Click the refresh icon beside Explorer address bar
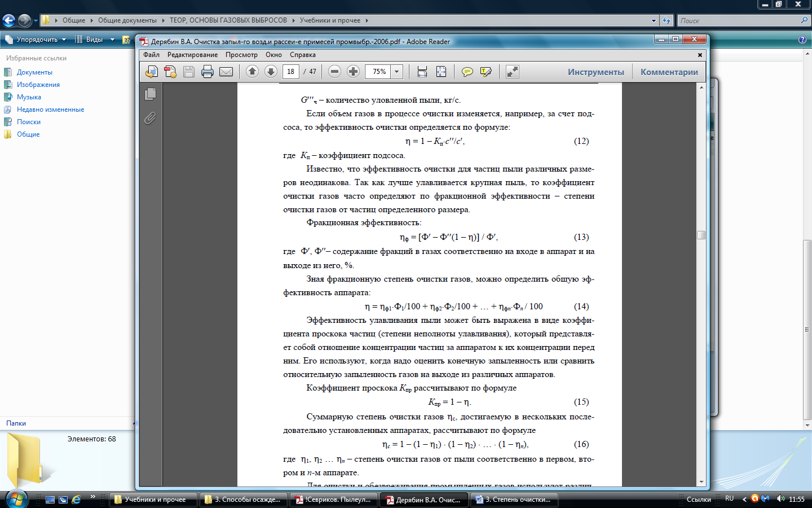Screen dimensions: 812x508 (x=667, y=20)
